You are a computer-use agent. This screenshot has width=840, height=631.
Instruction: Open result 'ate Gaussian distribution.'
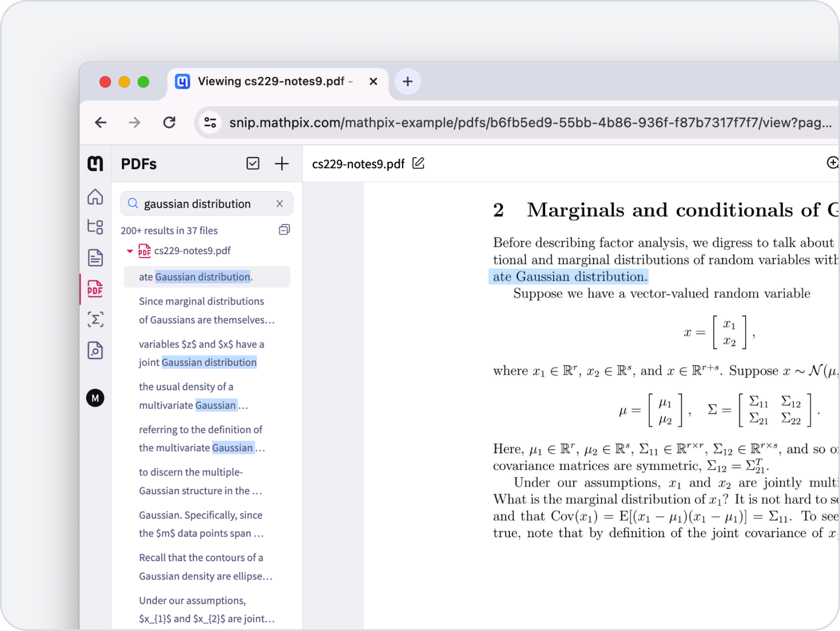point(207,277)
